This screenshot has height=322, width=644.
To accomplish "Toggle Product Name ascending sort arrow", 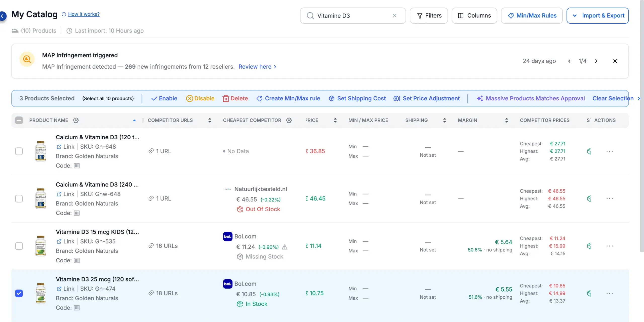I will click(x=134, y=120).
